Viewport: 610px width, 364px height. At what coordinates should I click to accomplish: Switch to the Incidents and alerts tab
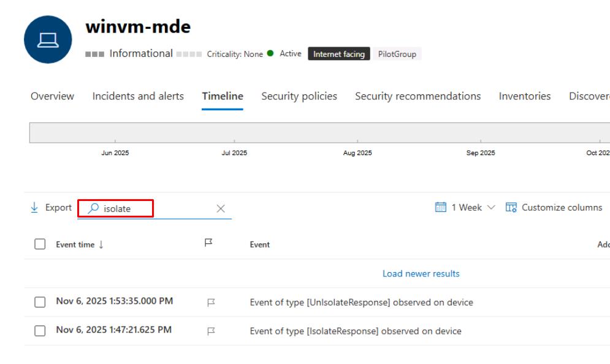click(138, 96)
